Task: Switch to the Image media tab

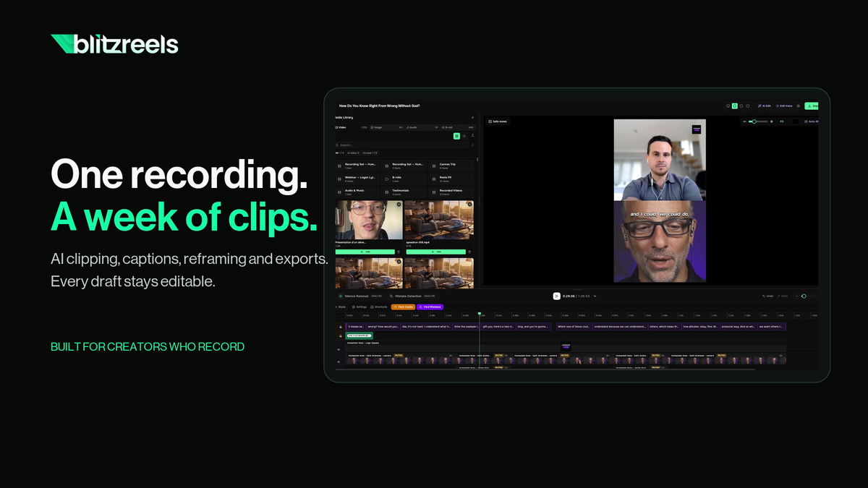Action: tap(387, 127)
